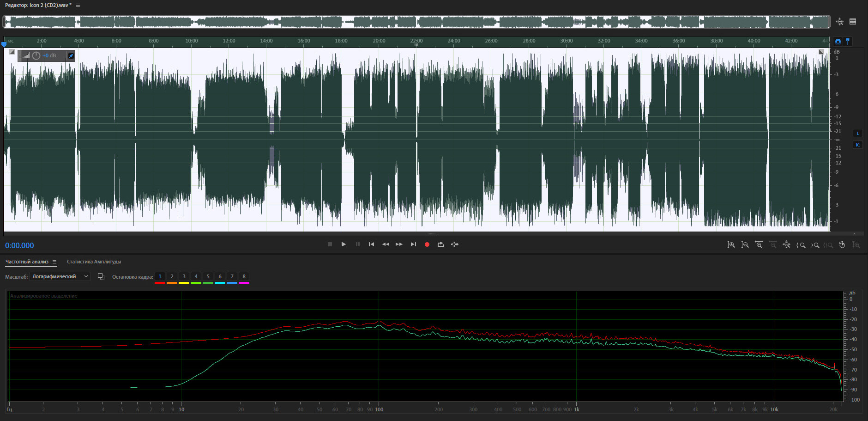Jump to the previous marker
The image size is (868, 421).
point(371,244)
